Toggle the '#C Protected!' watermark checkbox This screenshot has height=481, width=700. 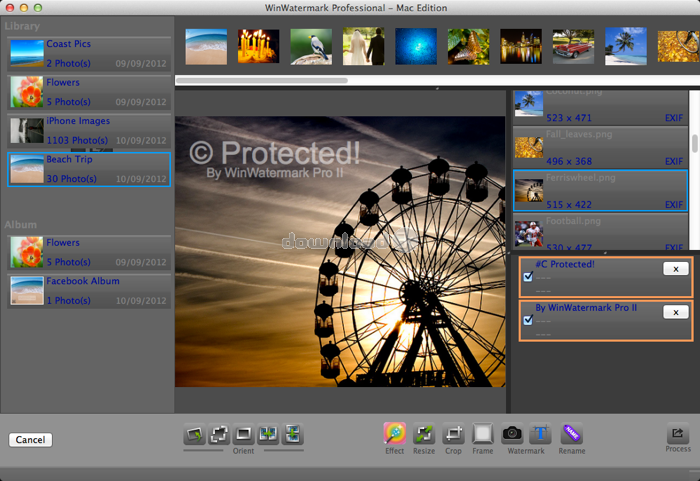click(528, 277)
